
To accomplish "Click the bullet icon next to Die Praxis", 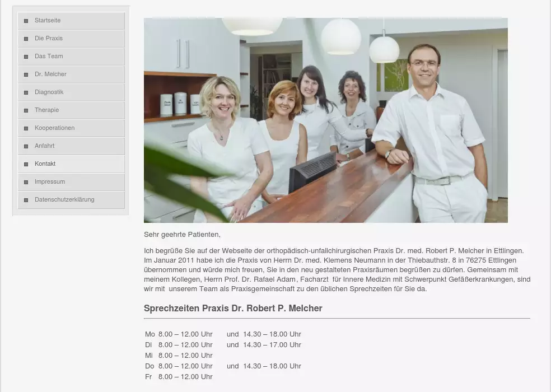I will click(x=26, y=39).
